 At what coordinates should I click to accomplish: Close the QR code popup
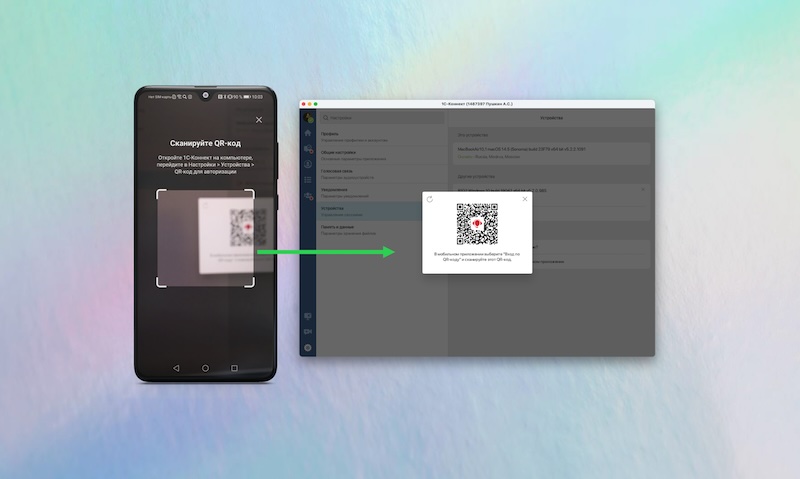[x=524, y=200]
